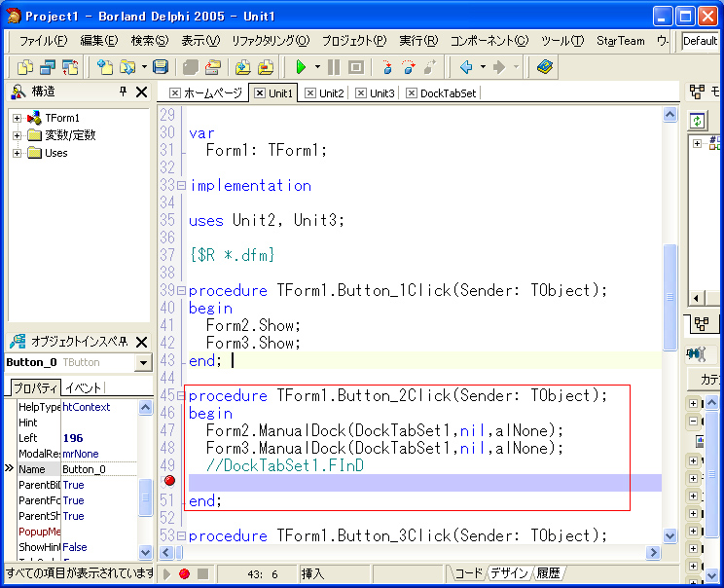Click the red breakpoint dot on line 50
The image size is (724, 588).
pyautogui.click(x=169, y=481)
